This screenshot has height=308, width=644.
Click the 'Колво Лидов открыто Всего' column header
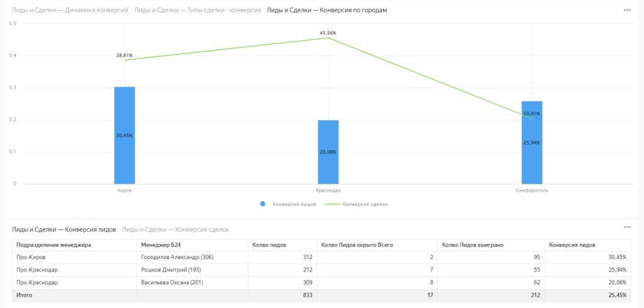[x=357, y=245]
